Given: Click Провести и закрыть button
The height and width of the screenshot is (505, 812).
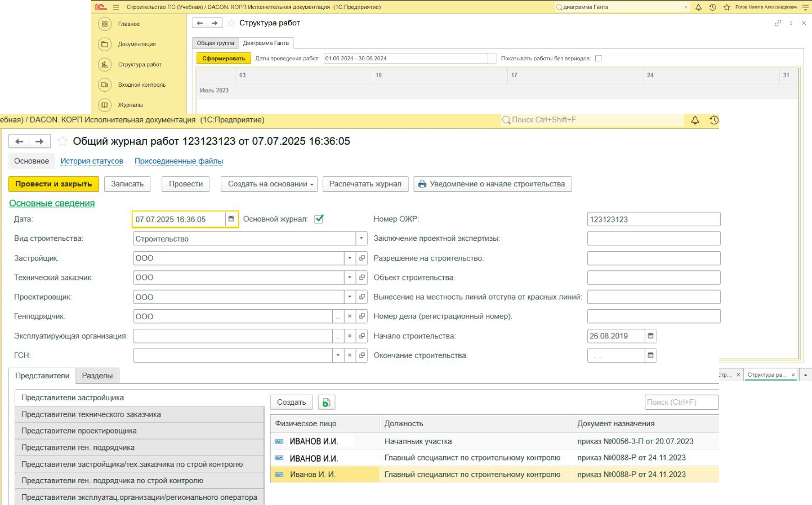Looking at the screenshot, I should pyautogui.click(x=53, y=184).
